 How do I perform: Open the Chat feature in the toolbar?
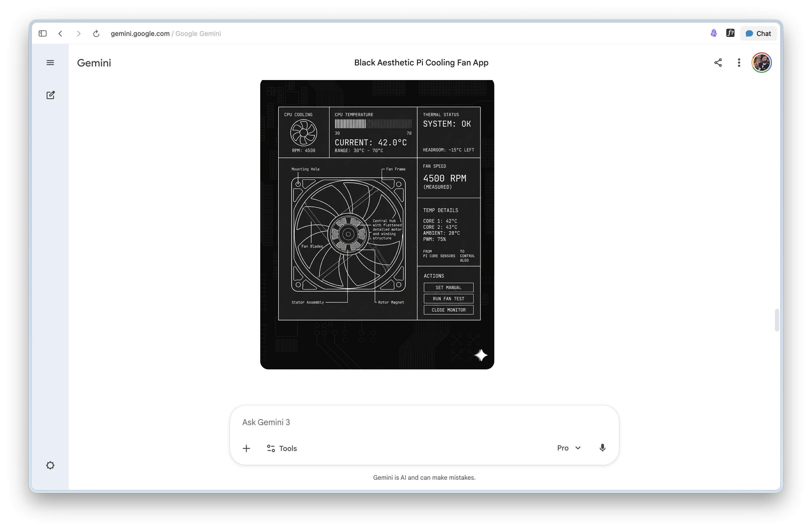click(758, 33)
